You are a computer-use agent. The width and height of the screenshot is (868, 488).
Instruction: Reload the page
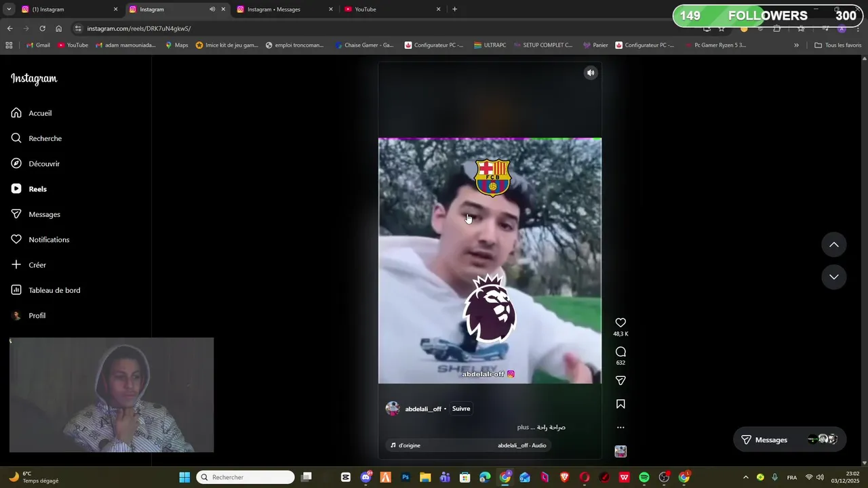42,28
